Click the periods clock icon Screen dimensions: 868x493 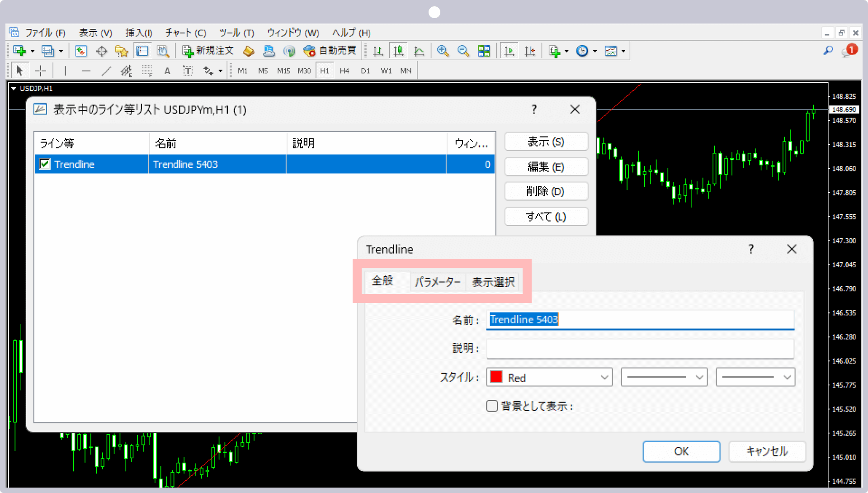pos(582,51)
